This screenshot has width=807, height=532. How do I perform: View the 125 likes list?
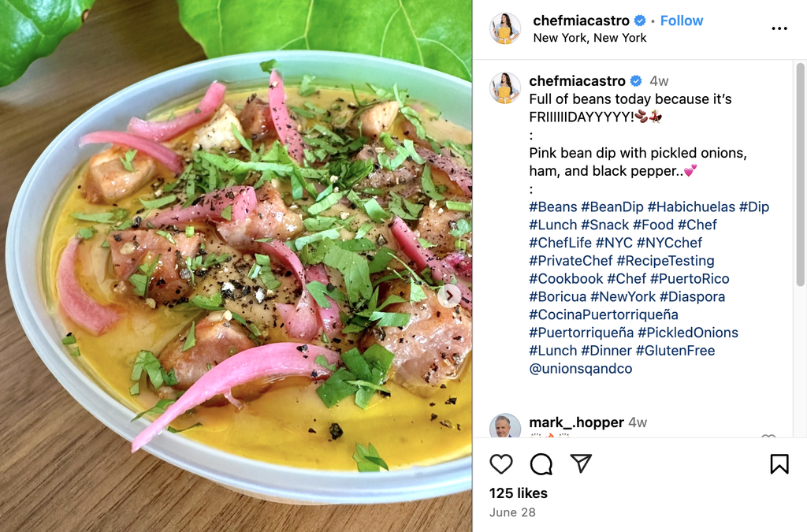point(519,493)
